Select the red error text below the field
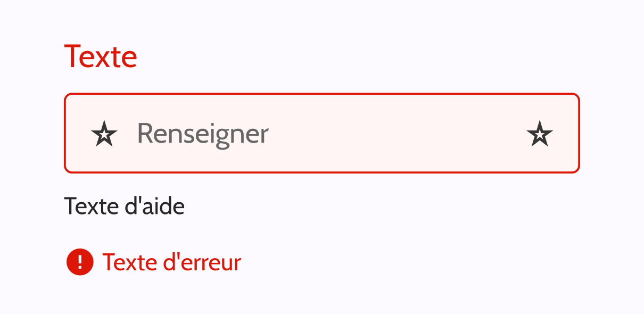This screenshot has height=314, width=644. pos(171,261)
